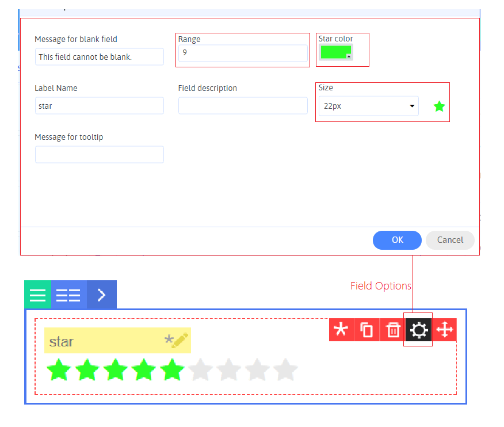Viewport: 504px width, 427px height.
Task: Open the Star color picker arrow
Action: (349, 56)
